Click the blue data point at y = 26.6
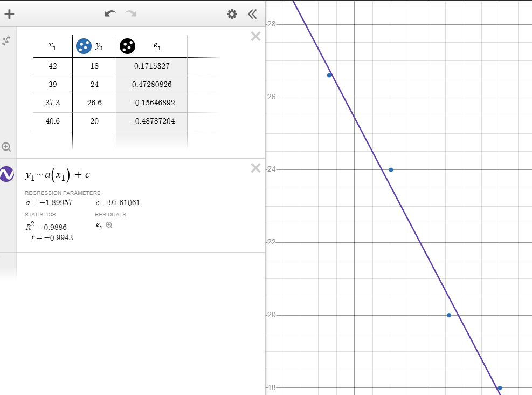This screenshot has height=395, width=532. click(329, 76)
